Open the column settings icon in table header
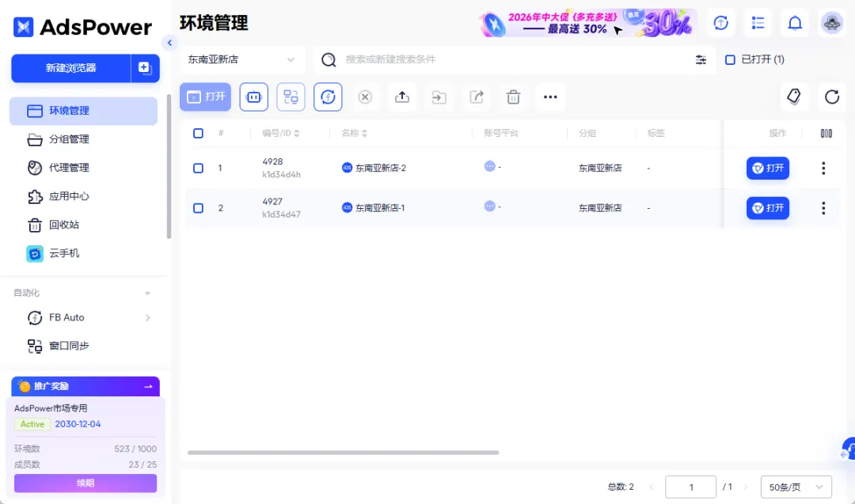Image resolution: width=855 pixels, height=504 pixels. tap(826, 133)
